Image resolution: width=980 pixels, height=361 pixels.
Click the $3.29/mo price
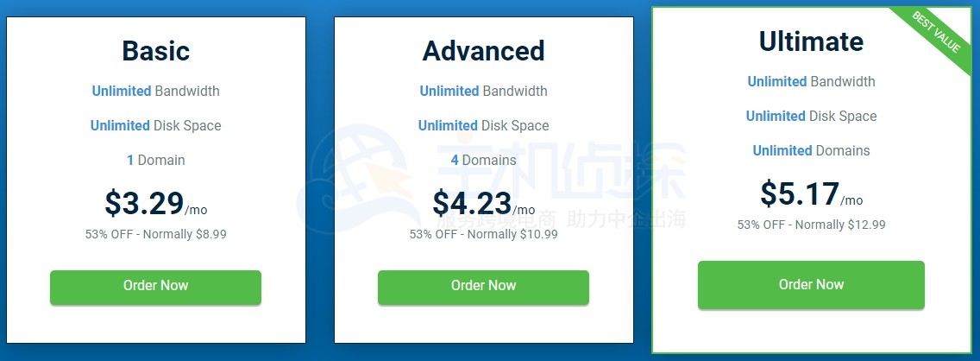point(155,203)
